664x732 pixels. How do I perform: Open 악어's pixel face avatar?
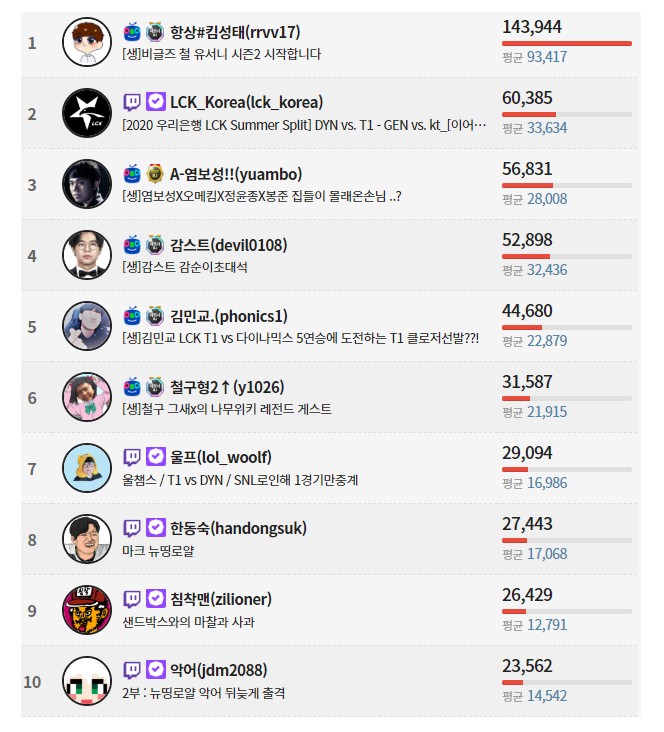click(87, 681)
